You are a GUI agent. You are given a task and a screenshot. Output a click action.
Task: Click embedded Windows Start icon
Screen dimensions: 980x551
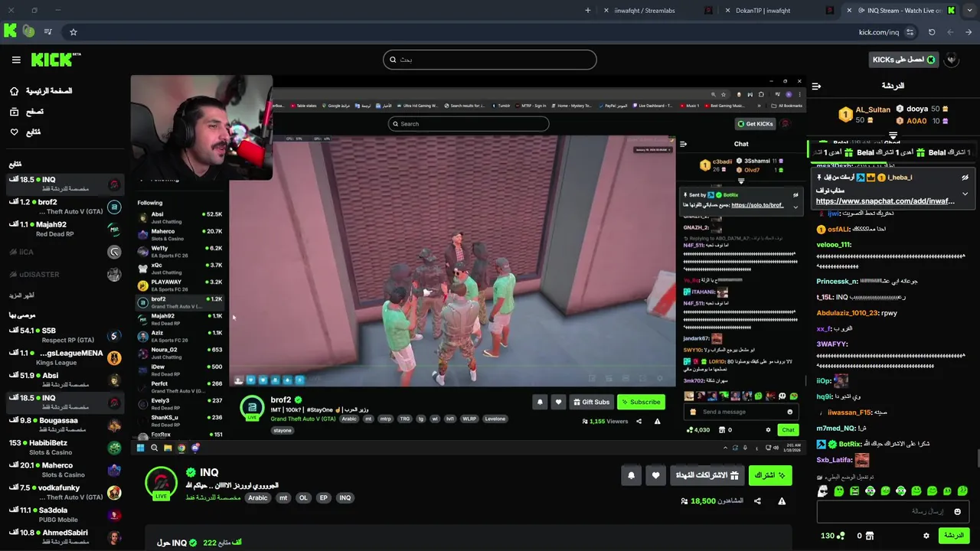click(x=141, y=448)
